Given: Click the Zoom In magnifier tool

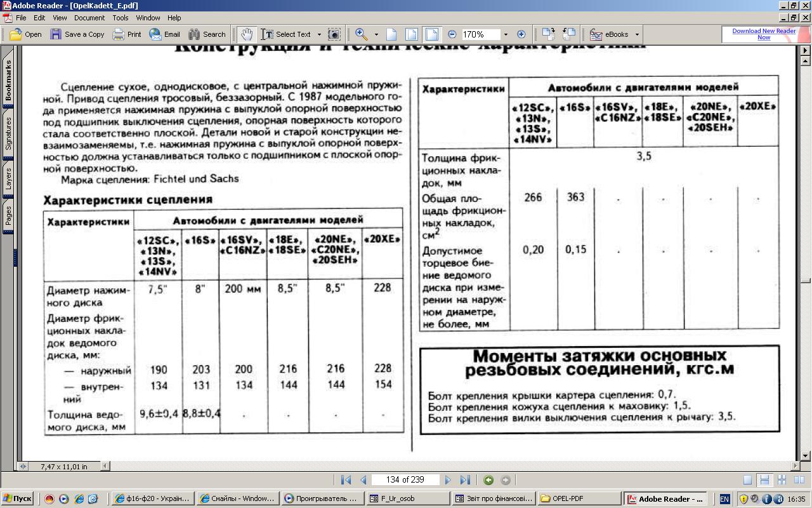Looking at the screenshot, I should [x=362, y=34].
